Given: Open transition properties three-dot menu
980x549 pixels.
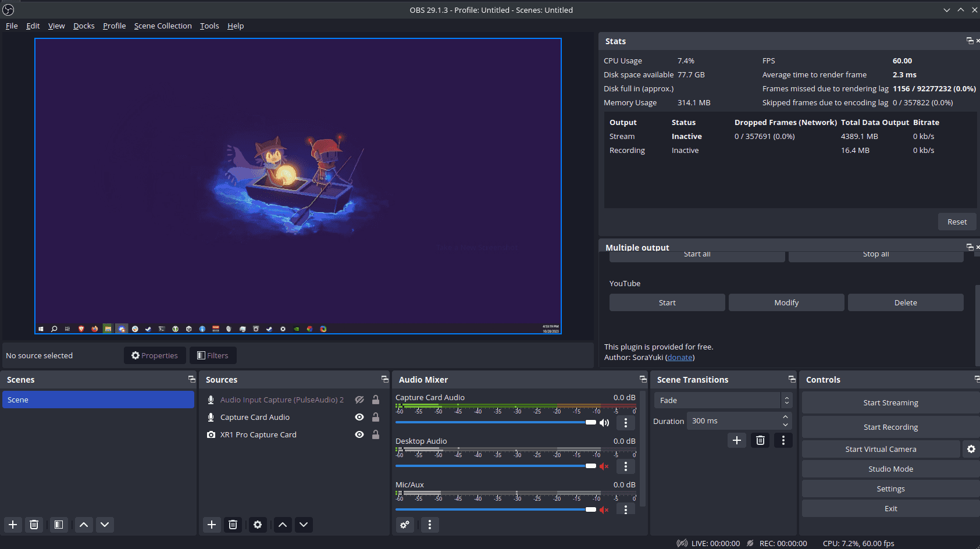Looking at the screenshot, I should coord(783,440).
